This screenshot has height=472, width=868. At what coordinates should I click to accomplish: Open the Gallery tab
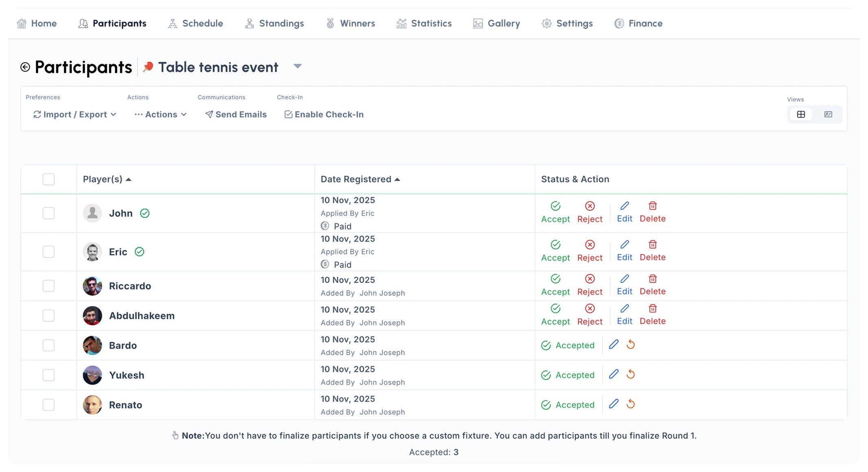pos(497,24)
